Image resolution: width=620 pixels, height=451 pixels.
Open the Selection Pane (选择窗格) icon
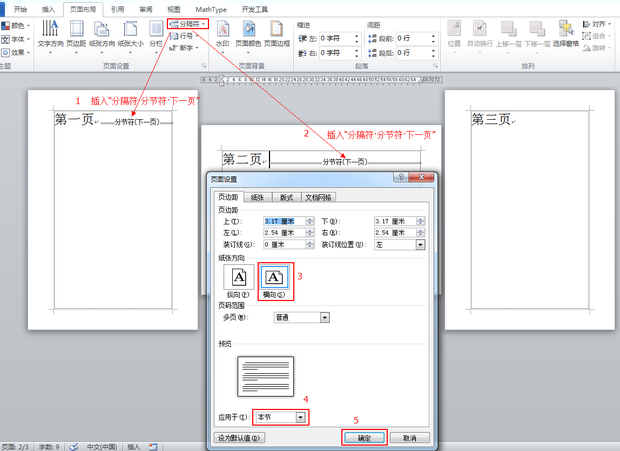(x=566, y=34)
